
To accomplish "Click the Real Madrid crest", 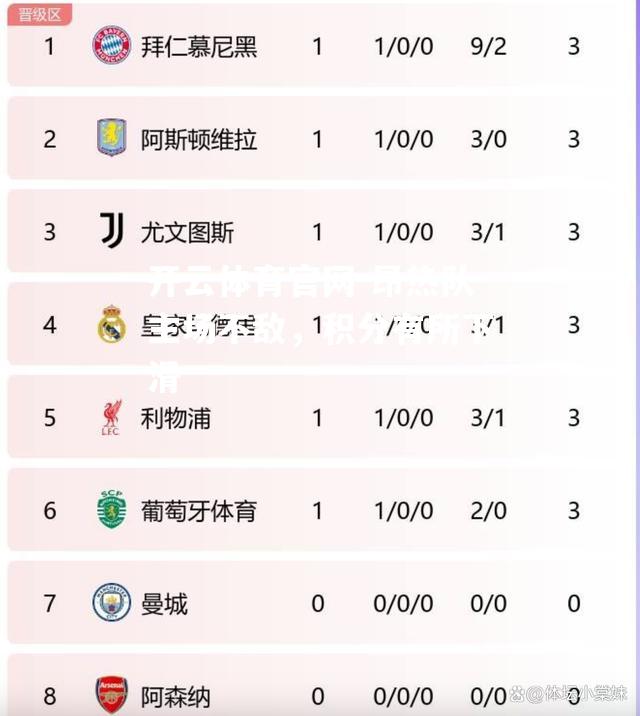I will 112,324.
